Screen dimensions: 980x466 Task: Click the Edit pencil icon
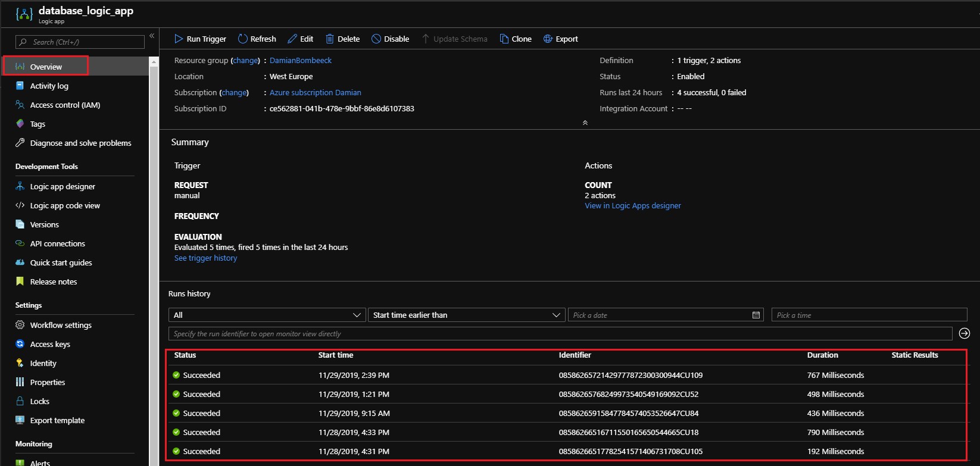coord(292,39)
